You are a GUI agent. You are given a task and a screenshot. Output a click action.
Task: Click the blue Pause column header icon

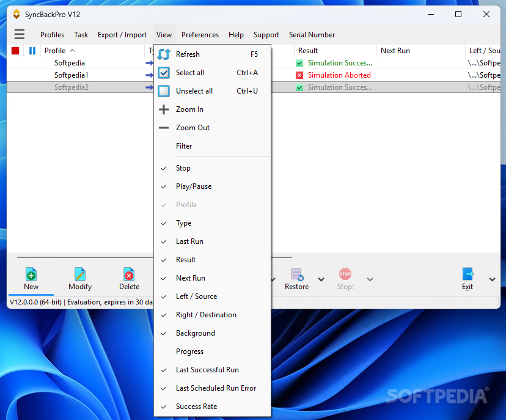32,51
